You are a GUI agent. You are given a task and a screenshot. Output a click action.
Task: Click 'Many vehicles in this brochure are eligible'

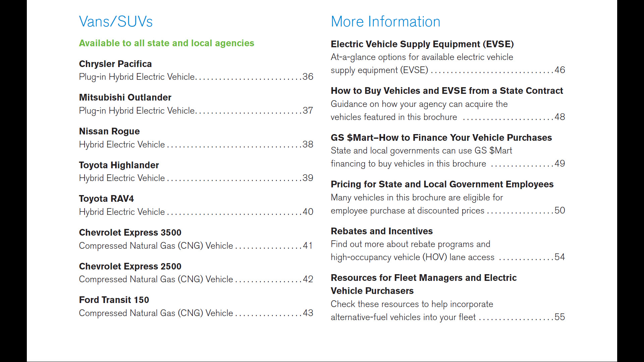point(417,198)
